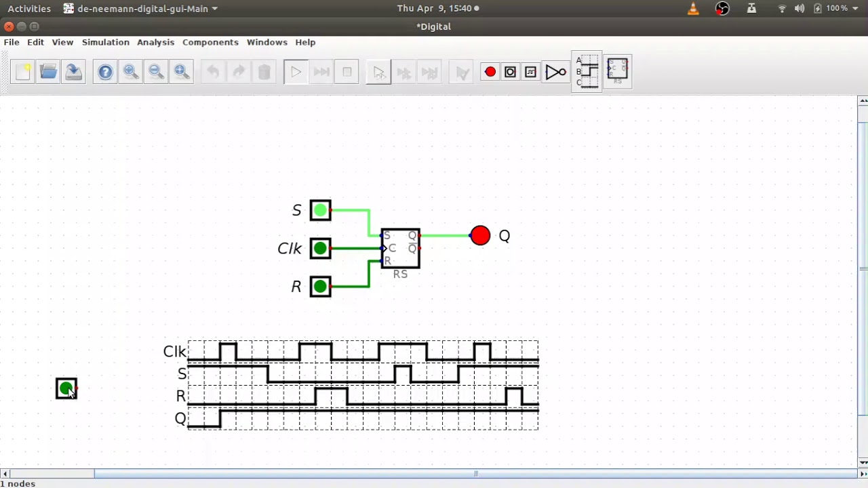Viewport: 868px width, 488px height.
Task: Click the vertical scrollbar thumb
Action: [x=863, y=268]
